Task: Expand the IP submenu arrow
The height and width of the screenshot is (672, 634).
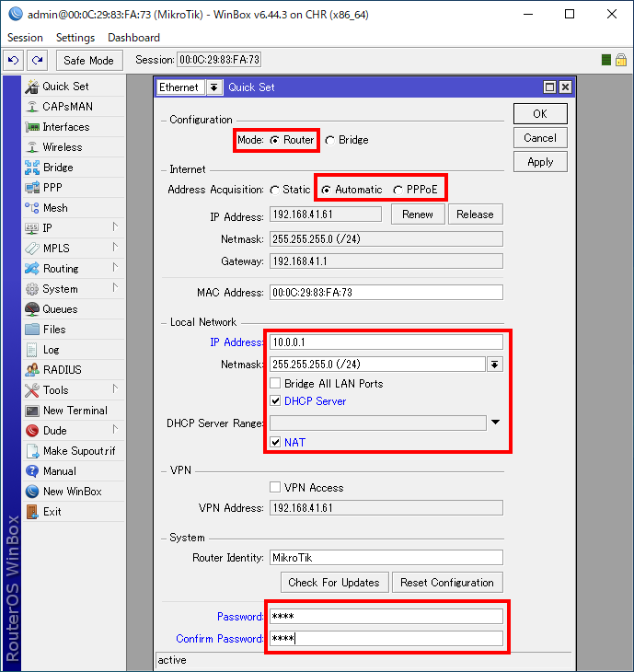Action: (x=115, y=226)
